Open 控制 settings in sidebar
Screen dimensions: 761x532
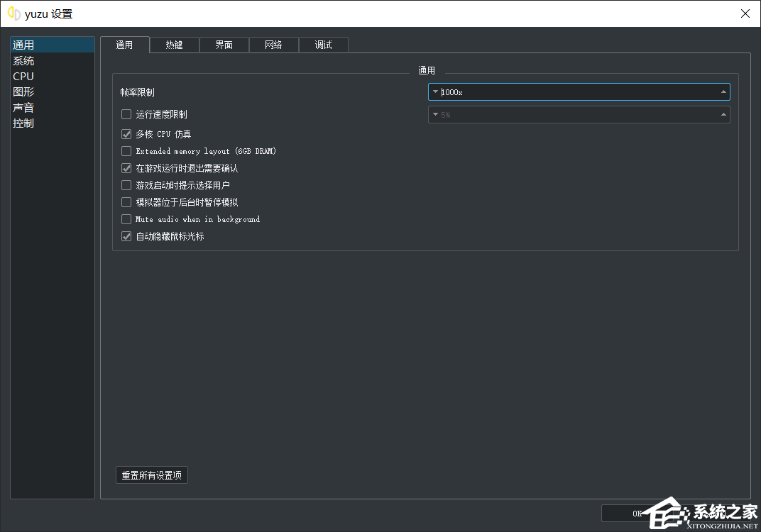point(23,123)
